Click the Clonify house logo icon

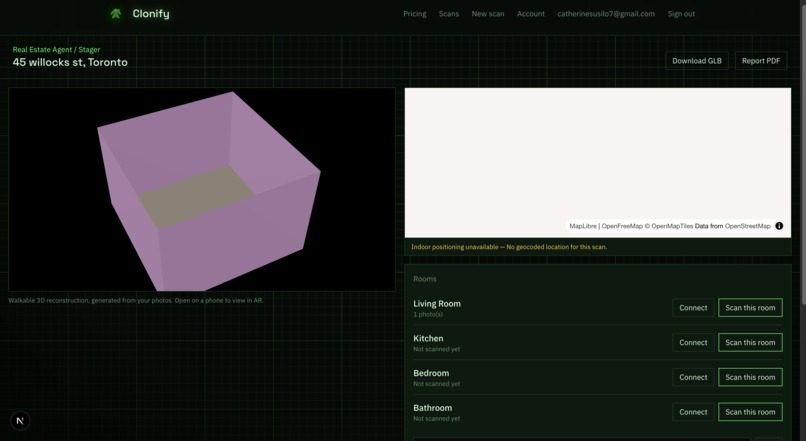[116, 14]
